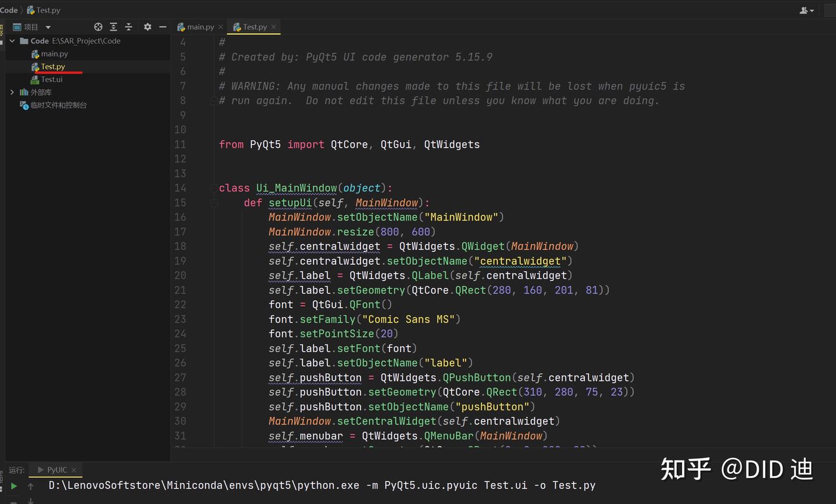The height and width of the screenshot is (504, 836).
Task: Run the PyUIC command with the green play button
Action: click(x=13, y=485)
